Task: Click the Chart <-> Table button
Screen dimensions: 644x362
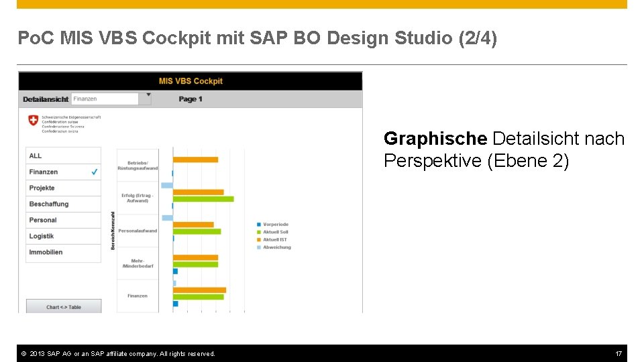Action: [64, 306]
